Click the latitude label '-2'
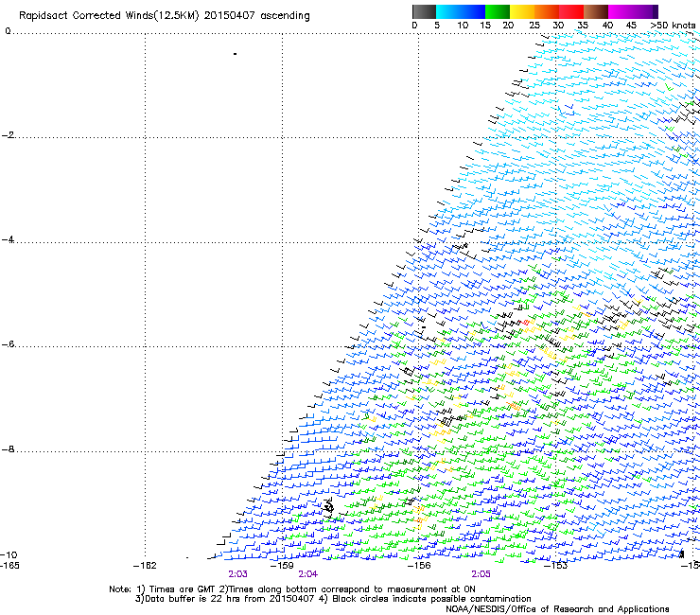Viewport: 700px width, 615px height. pos(8,135)
